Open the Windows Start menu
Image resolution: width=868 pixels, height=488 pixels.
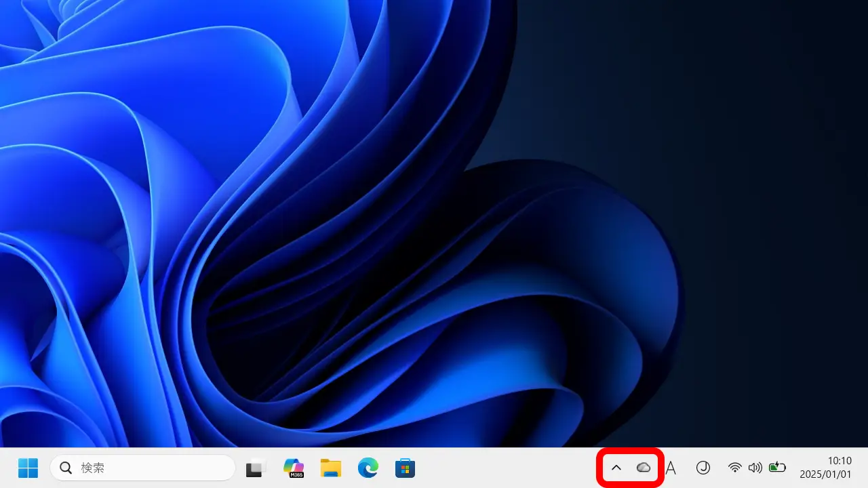click(x=28, y=468)
